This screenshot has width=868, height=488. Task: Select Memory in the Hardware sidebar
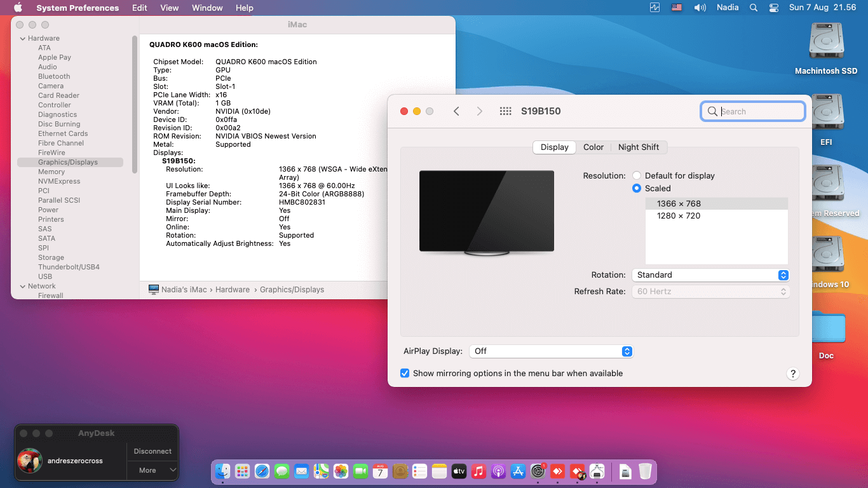coord(51,172)
